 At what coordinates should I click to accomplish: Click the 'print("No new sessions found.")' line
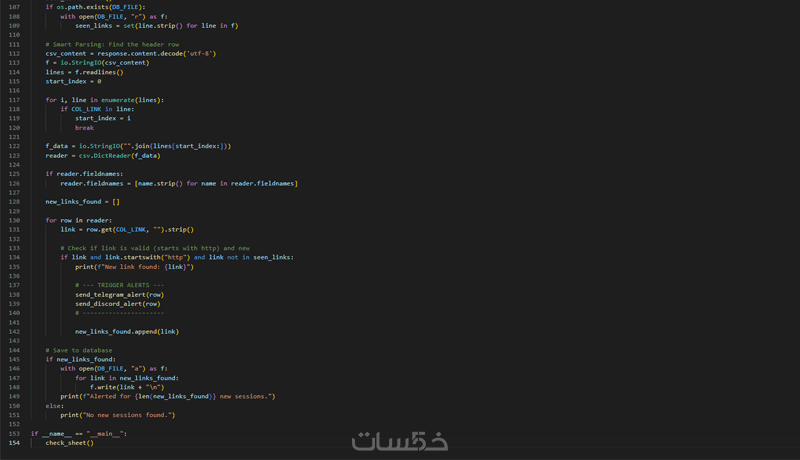coord(118,415)
